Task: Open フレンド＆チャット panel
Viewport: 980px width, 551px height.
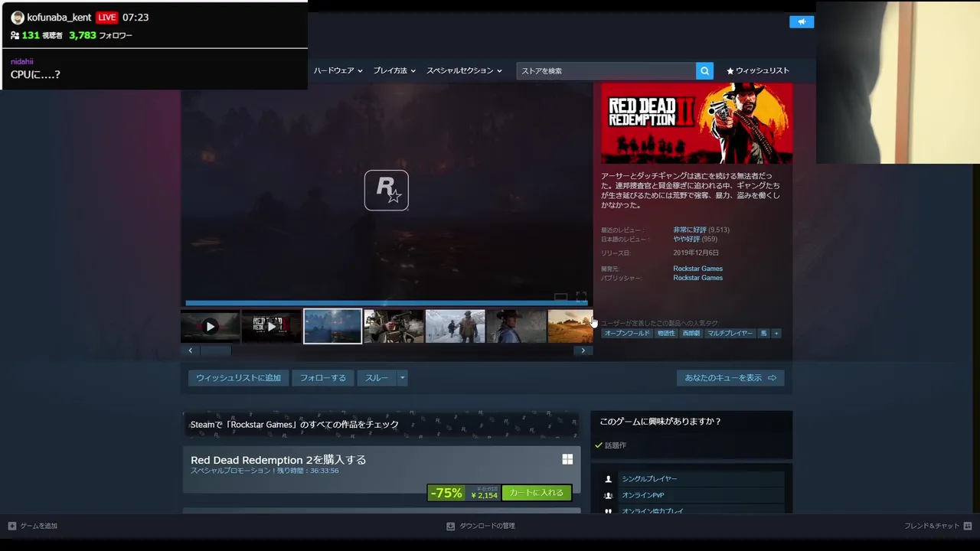Action: pyautogui.click(x=932, y=526)
